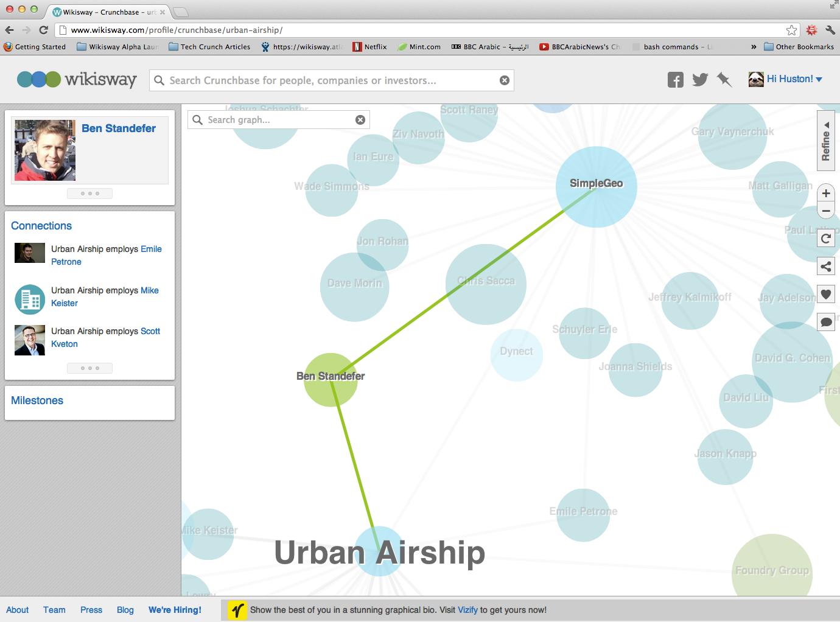This screenshot has height=622, width=840.
Task: Click Emile Petrone connection thumbnail
Action: (30, 253)
